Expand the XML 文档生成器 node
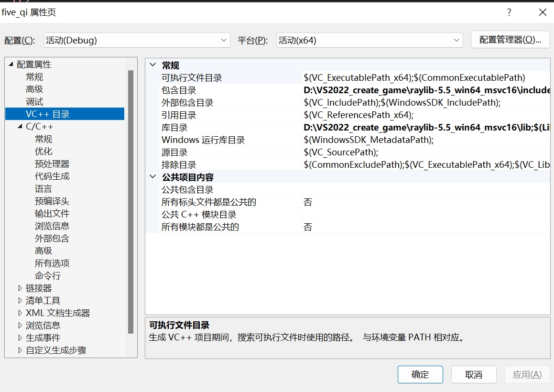Screen dimensions: 554x392 (20, 313)
